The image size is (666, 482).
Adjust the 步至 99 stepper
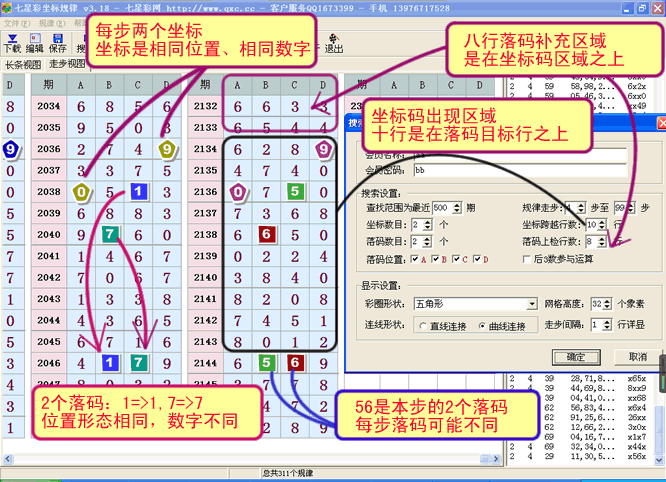[x=631, y=208]
